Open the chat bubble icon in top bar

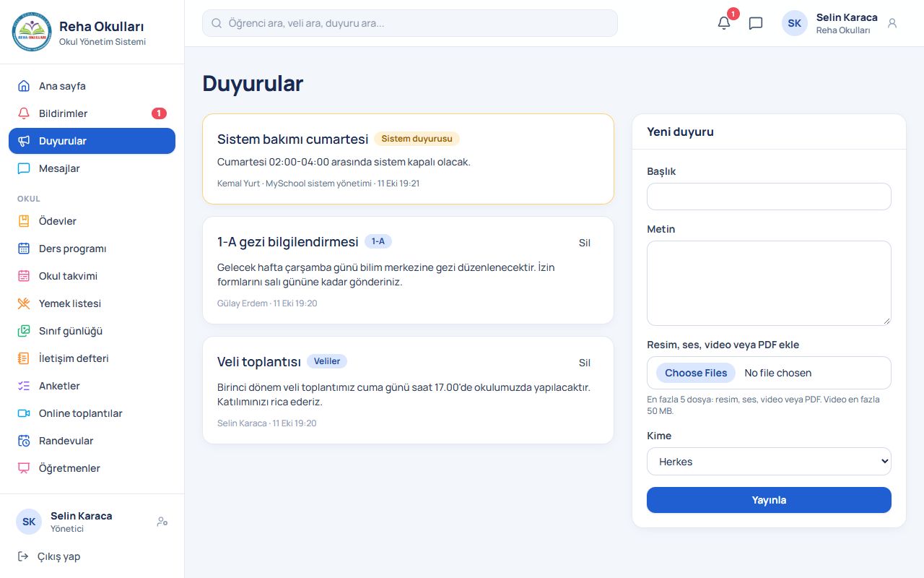click(756, 23)
